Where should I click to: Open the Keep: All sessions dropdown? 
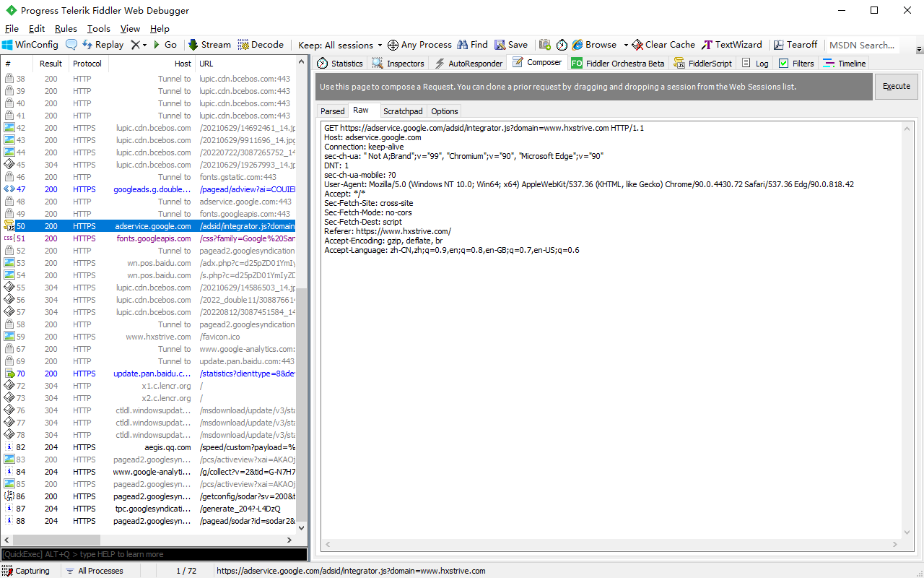(x=340, y=45)
